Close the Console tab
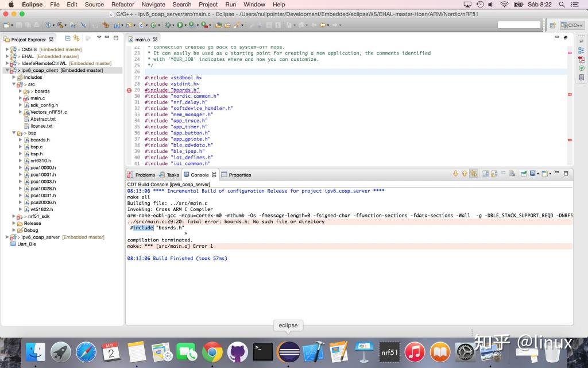Image resolution: width=588 pixels, height=368 pixels. [214, 175]
